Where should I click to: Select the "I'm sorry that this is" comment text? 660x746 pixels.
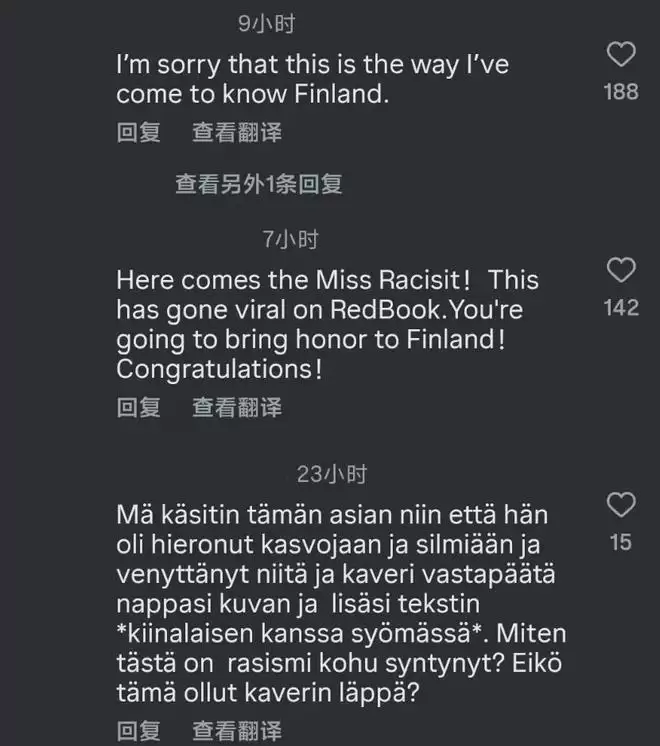[x=312, y=80]
